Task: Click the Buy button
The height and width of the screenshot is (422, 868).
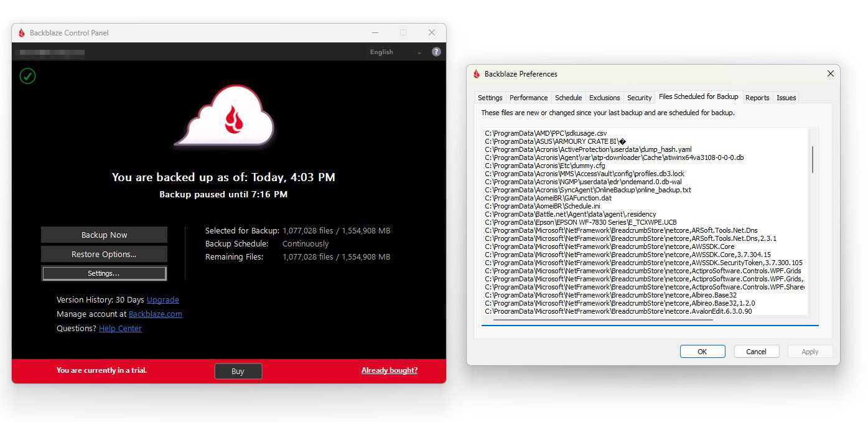Action: [x=238, y=371]
